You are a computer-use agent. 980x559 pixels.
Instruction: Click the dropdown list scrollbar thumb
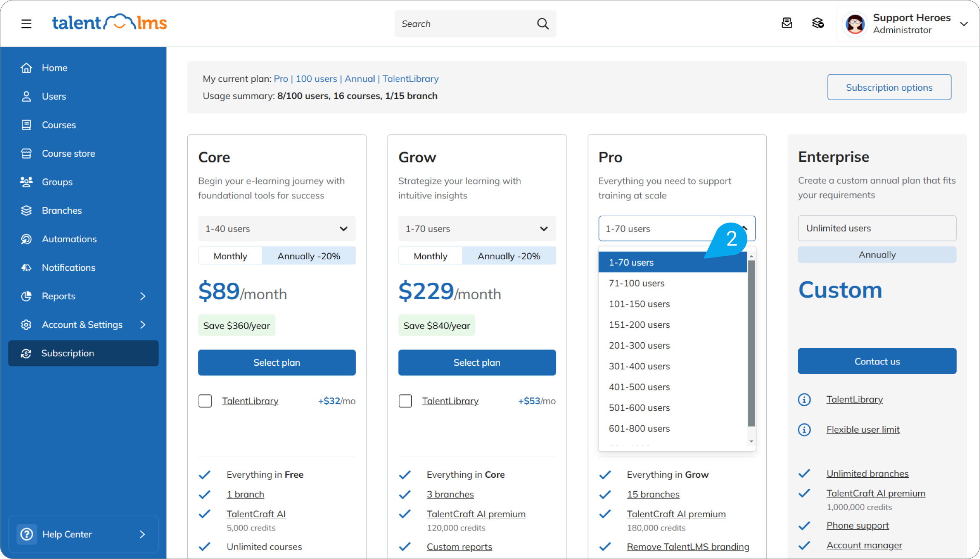coord(751,343)
